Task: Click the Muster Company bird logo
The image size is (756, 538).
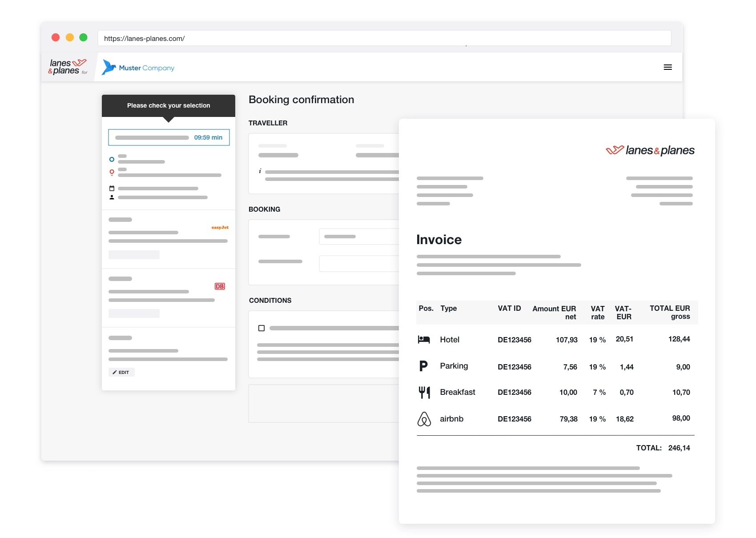Action: (x=109, y=67)
